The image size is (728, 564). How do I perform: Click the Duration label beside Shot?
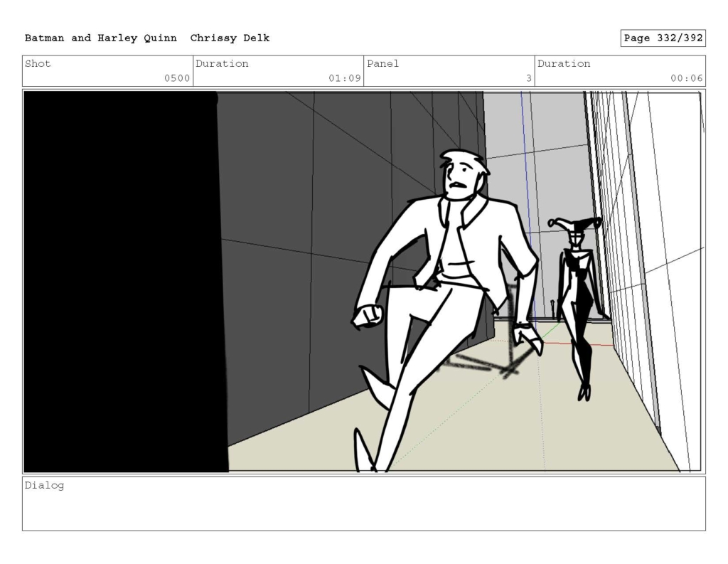point(222,63)
